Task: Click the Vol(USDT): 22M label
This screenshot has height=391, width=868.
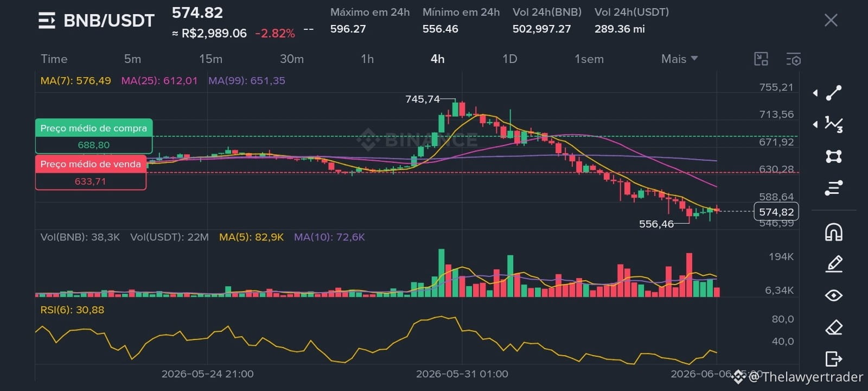Action: [x=169, y=237]
